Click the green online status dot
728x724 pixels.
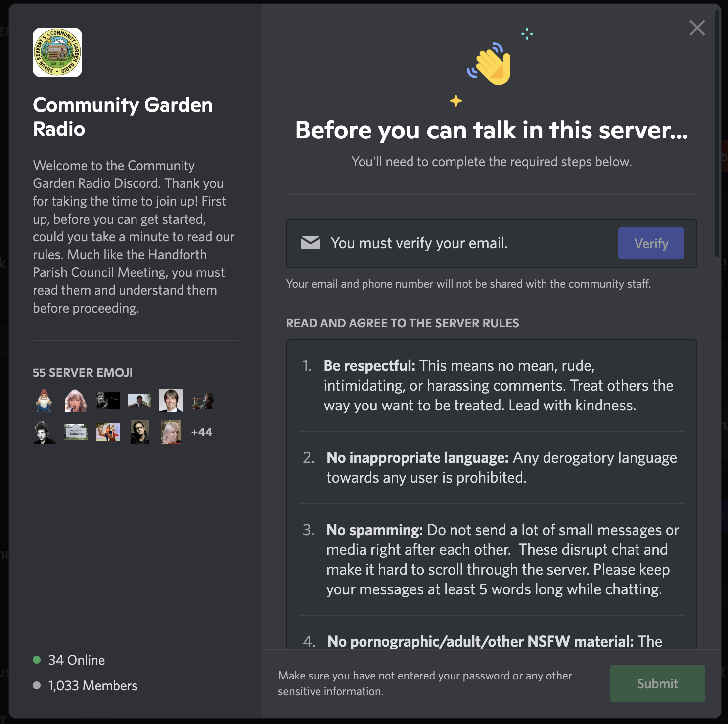click(37, 660)
